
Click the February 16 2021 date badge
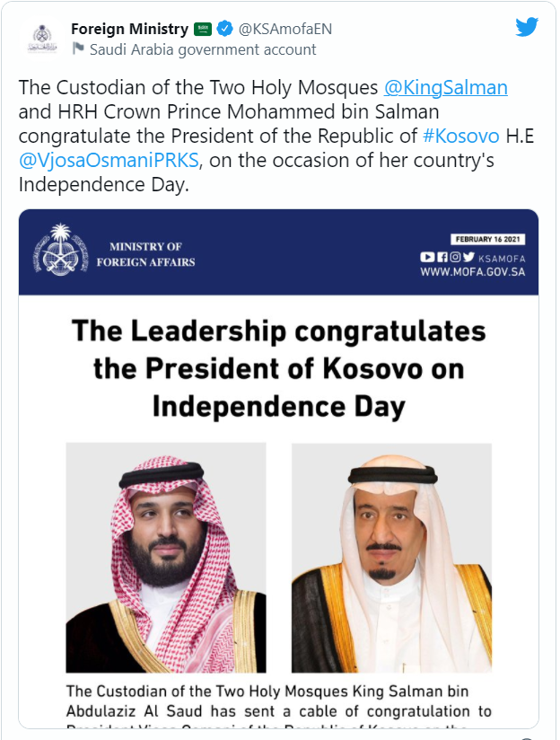click(x=488, y=239)
